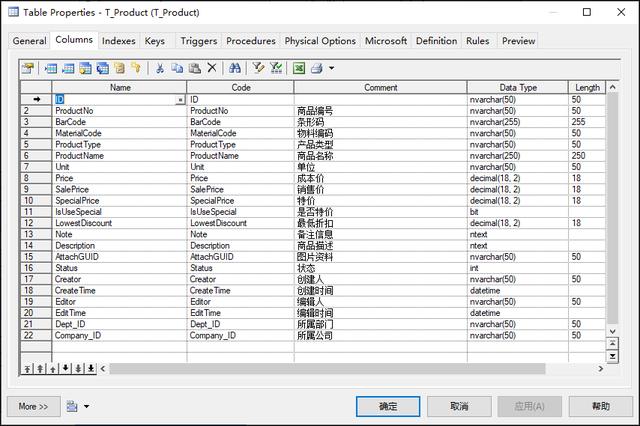Click the scroll-to-top arrow below the vertical scrollbar
This screenshot has height=426, width=640.
[x=612, y=344]
